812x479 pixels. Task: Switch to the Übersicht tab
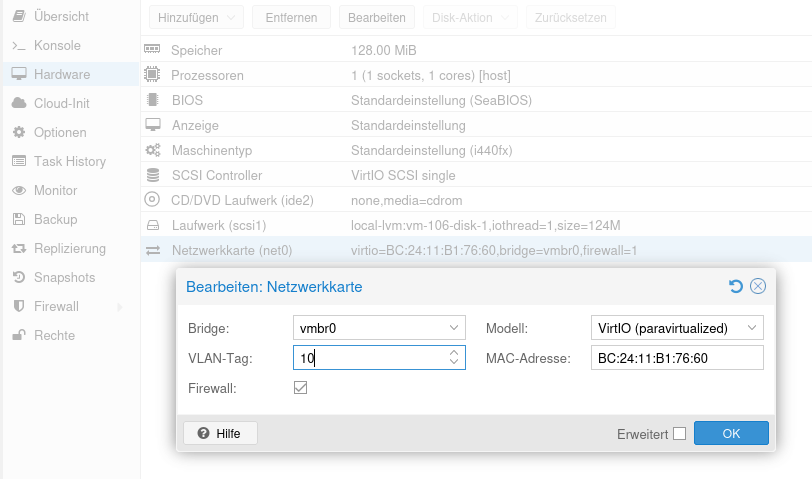coord(60,17)
